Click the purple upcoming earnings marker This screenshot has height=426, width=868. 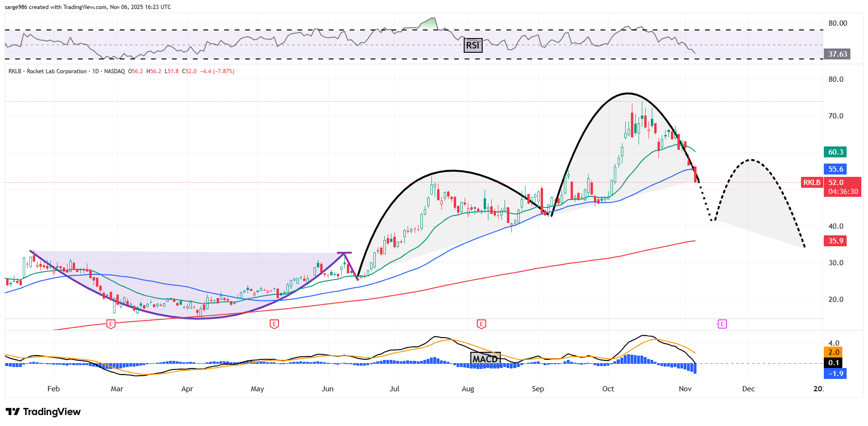tap(722, 324)
